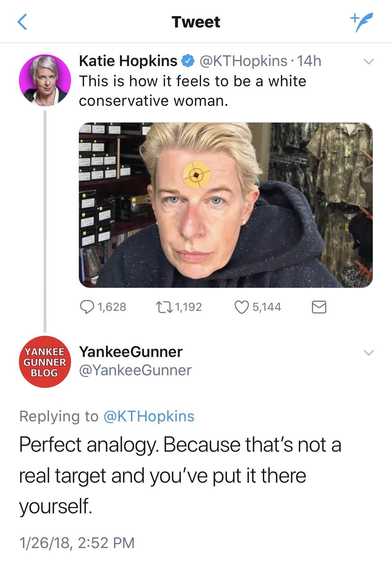Click the 1/26/18, 2:52 PM timestamp
The height and width of the screenshot is (561, 392).
pos(77,543)
